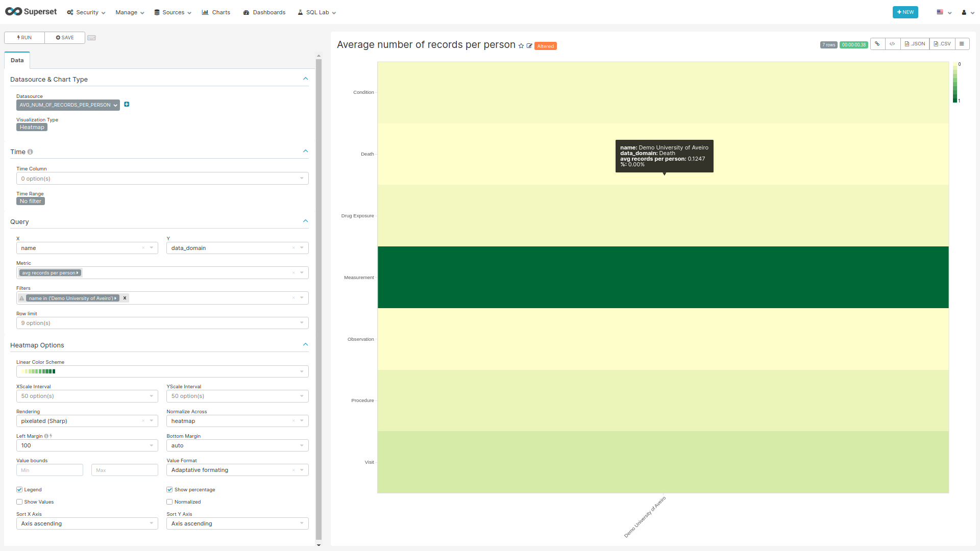Collapse Datasource & Chart Type section

point(305,79)
